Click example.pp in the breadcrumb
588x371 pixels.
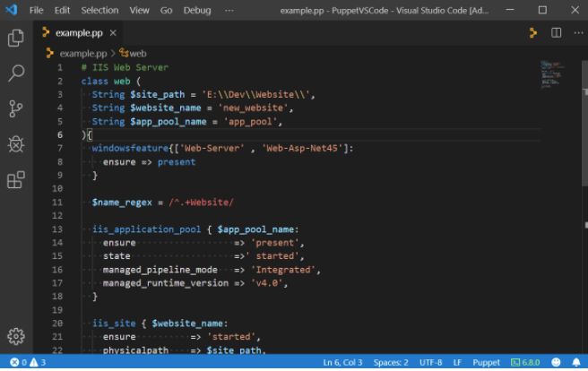(x=82, y=54)
